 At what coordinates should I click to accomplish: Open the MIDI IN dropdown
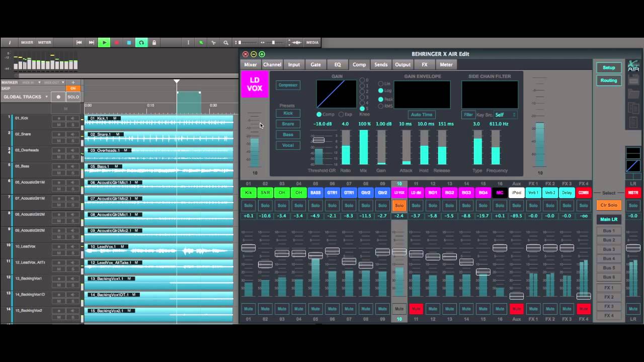pos(28,82)
